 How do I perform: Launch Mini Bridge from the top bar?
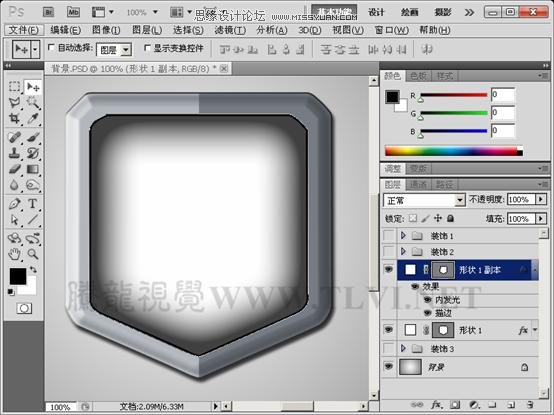[x=73, y=12]
